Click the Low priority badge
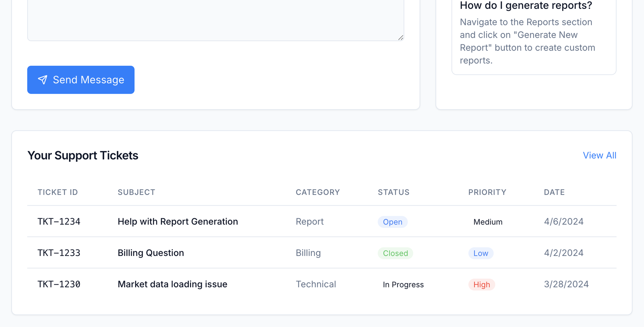Viewport: 644px width, 327px height. point(480,253)
